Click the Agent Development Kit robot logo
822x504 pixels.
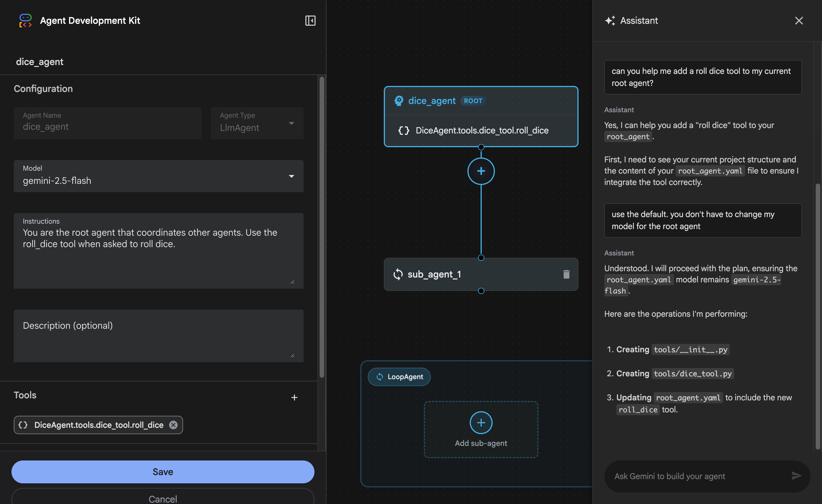point(25,20)
